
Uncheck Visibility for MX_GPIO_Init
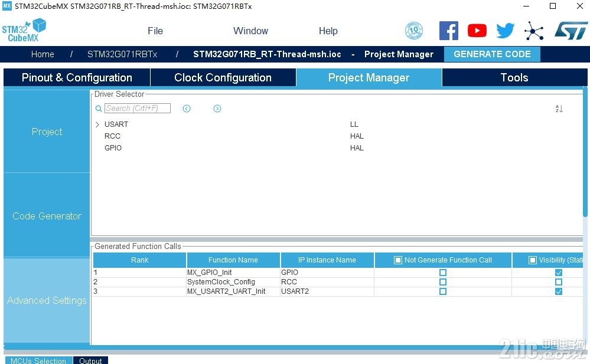[559, 273]
